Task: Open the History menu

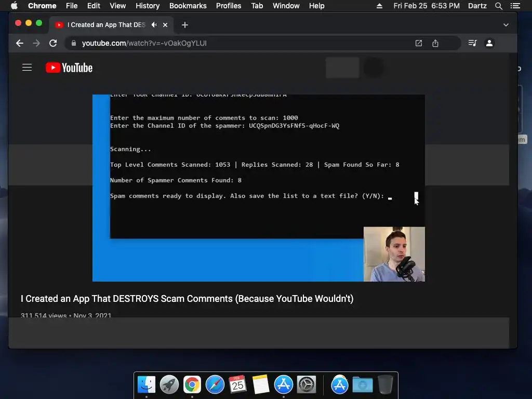Action: [148, 6]
